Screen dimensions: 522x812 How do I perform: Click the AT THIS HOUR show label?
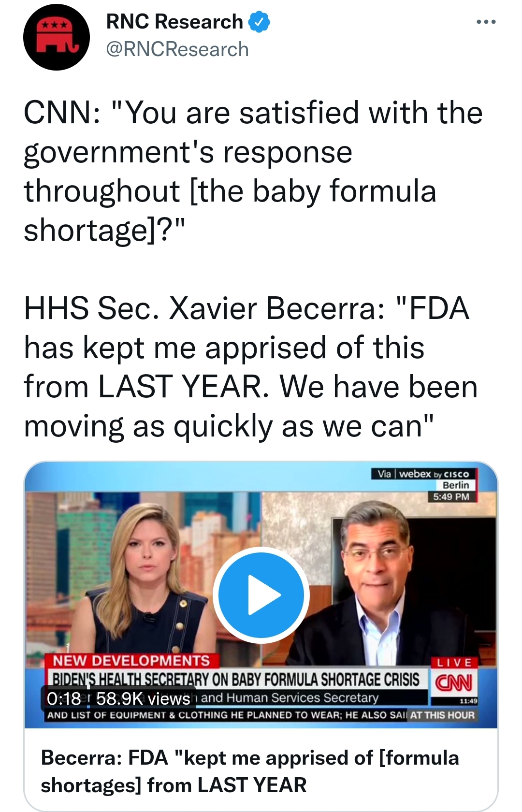pyautogui.click(x=442, y=715)
